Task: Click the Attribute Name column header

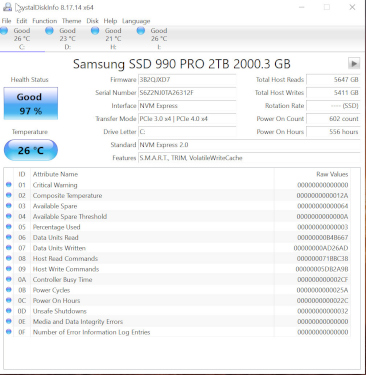Action: (55, 174)
